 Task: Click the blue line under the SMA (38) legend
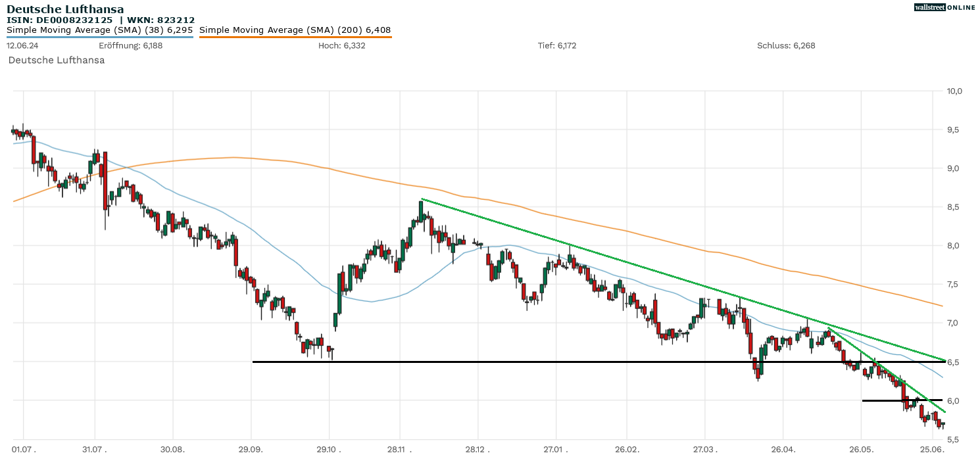[x=99, y=37]
